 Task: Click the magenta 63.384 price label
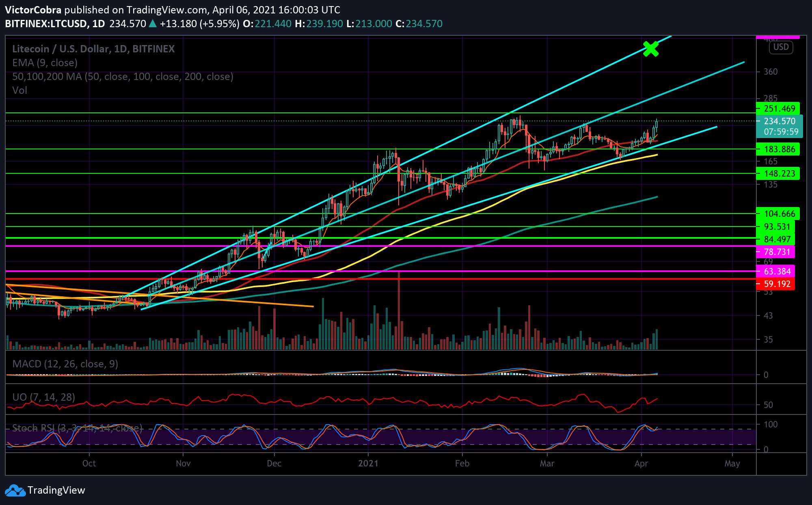pyautogui.click(x=775, y=271)
